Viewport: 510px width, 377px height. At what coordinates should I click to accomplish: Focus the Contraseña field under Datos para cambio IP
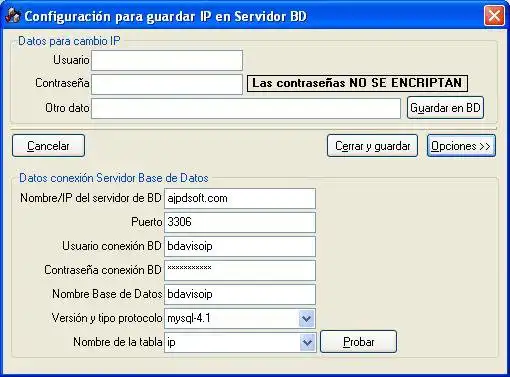coord(167,84)
